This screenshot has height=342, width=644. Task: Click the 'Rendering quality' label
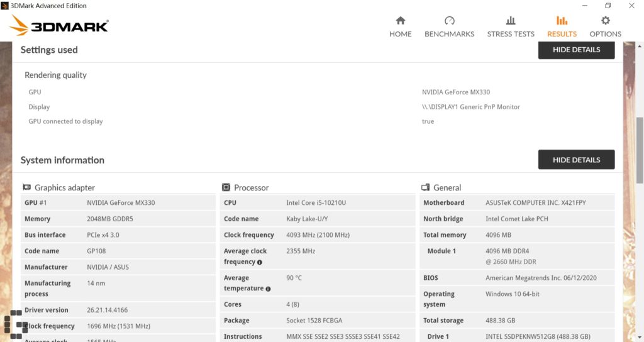(55, 75)
